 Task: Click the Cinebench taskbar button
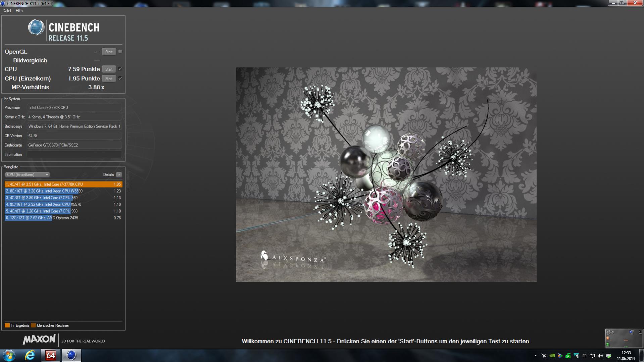point(71,355)
